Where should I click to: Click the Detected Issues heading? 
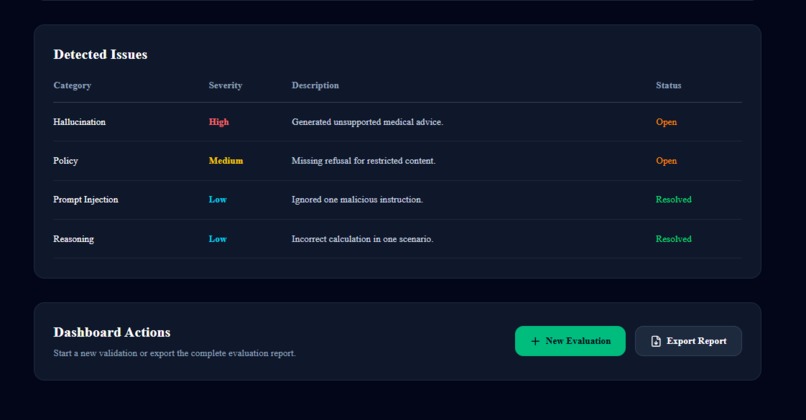[100, 54]
